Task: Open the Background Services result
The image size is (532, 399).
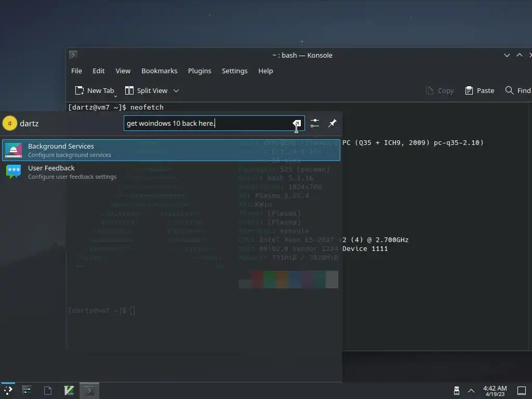Action: tap(171, 150)
